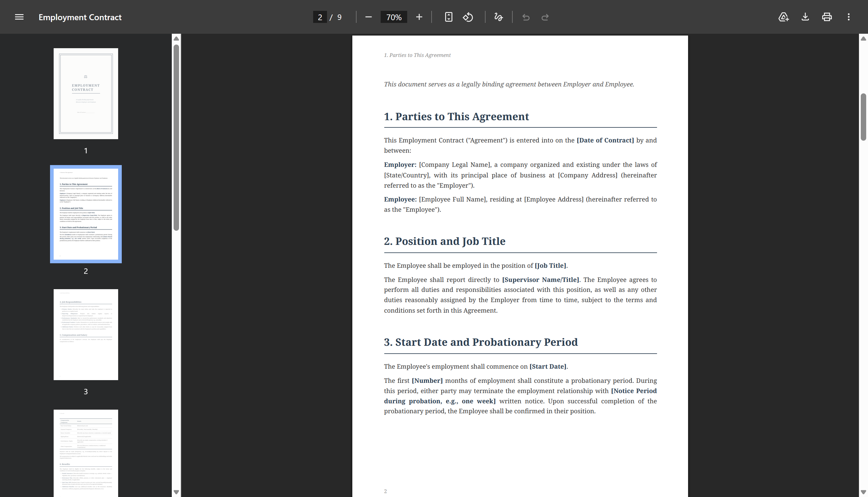
Task: Click the [Job Title] placeholder
Action: point(550,266)
